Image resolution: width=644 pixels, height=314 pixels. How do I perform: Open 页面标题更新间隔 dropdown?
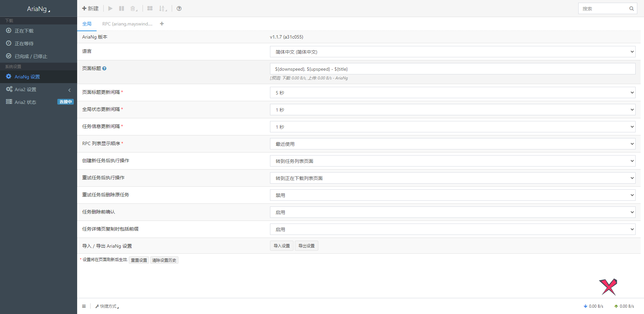point(452,92)
